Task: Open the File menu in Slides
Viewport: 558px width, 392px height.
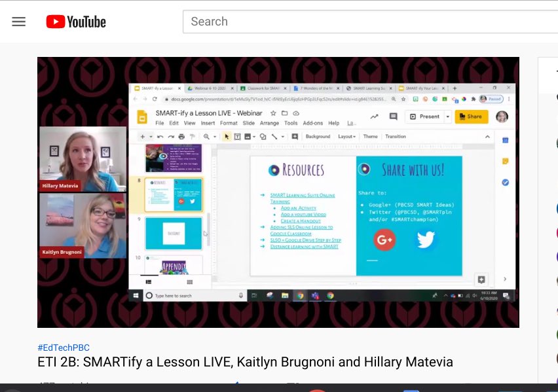Action: 160,123
